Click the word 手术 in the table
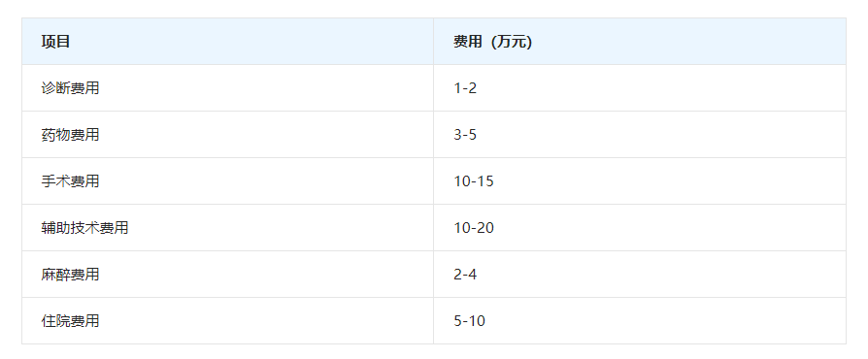Screen dimensions: 868x359 pyautogui.click(x=55, y=180)
